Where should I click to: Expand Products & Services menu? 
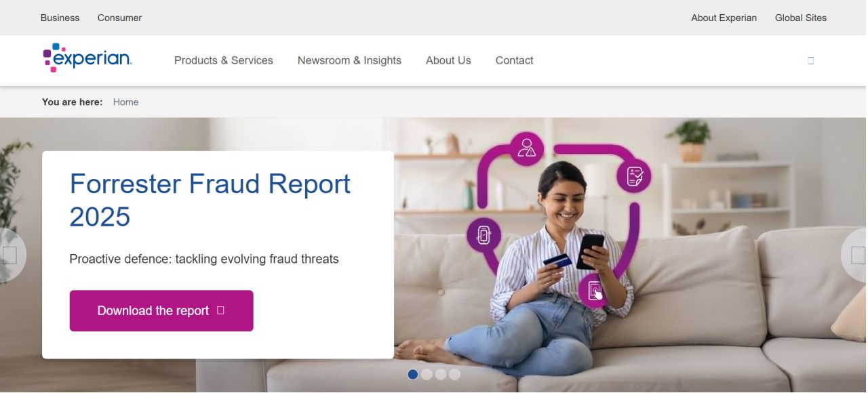[224, 60]
